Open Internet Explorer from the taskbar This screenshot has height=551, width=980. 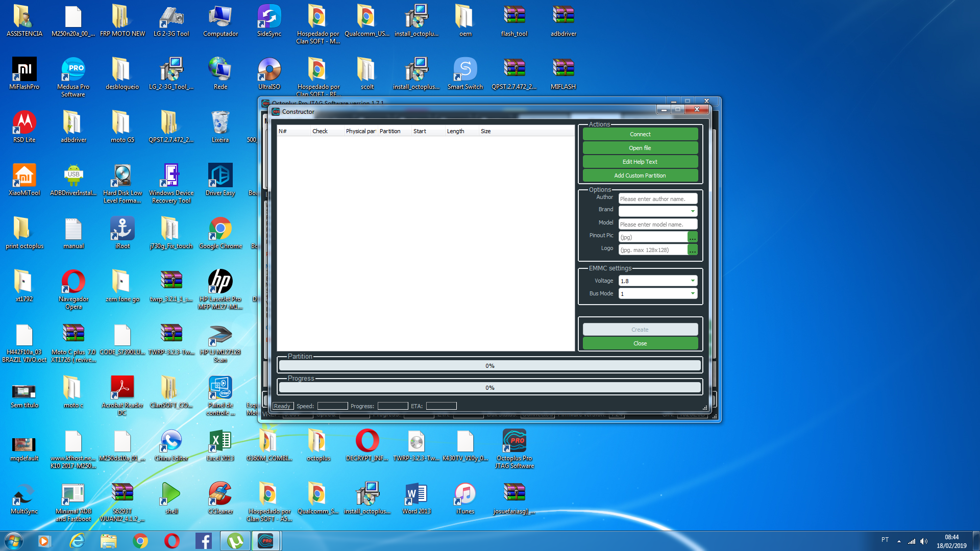tap(77, 541)
